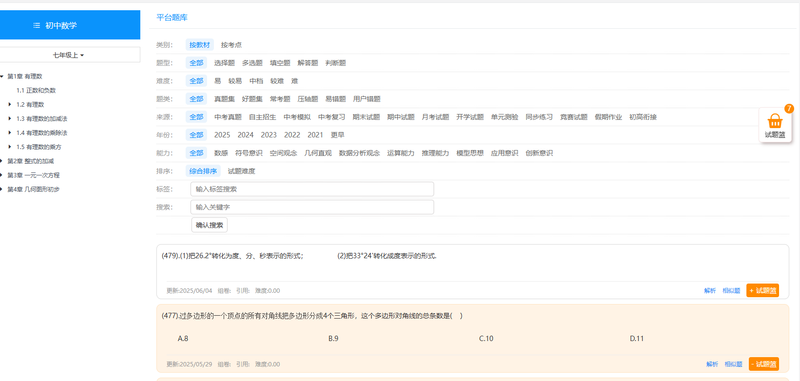The image size is (800, 381).
Task: Filter source by 竞赛试题
Action: 573,117
